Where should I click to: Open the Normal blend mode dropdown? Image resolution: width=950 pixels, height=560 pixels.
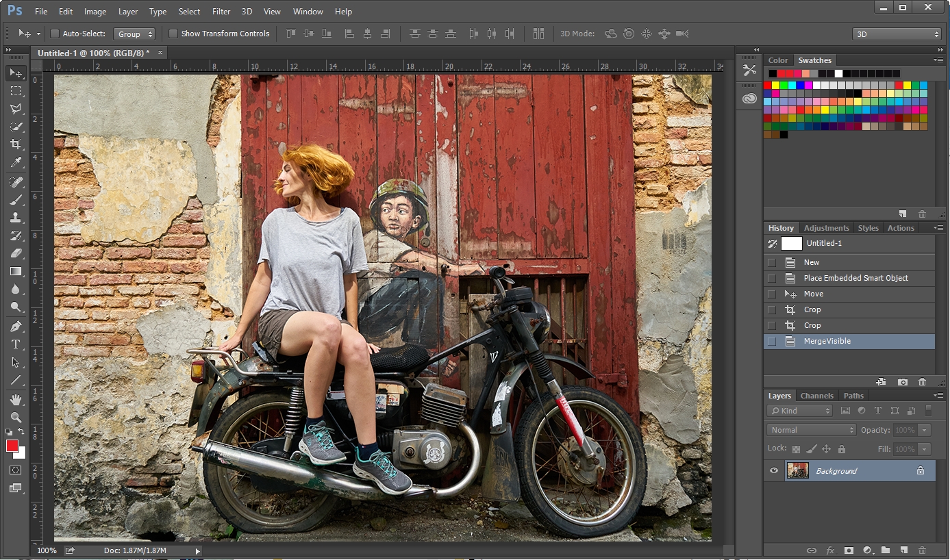(x=812, y=430)
